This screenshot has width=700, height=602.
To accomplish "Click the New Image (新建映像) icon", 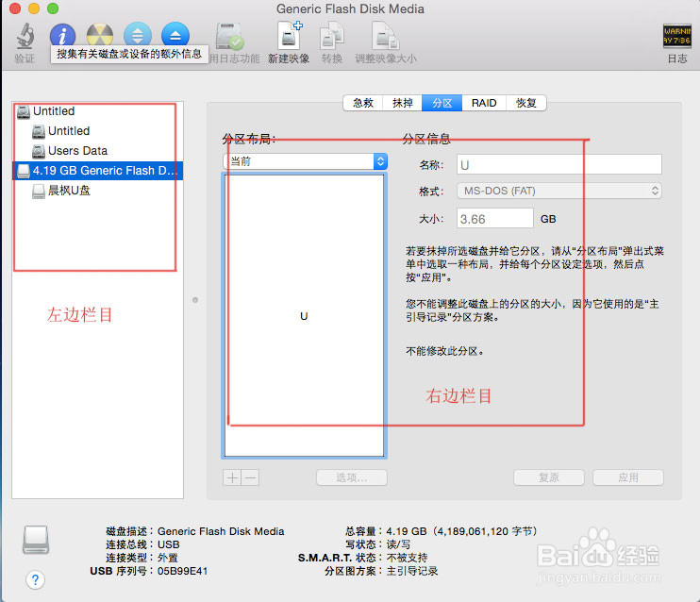I will coord(290,36).
